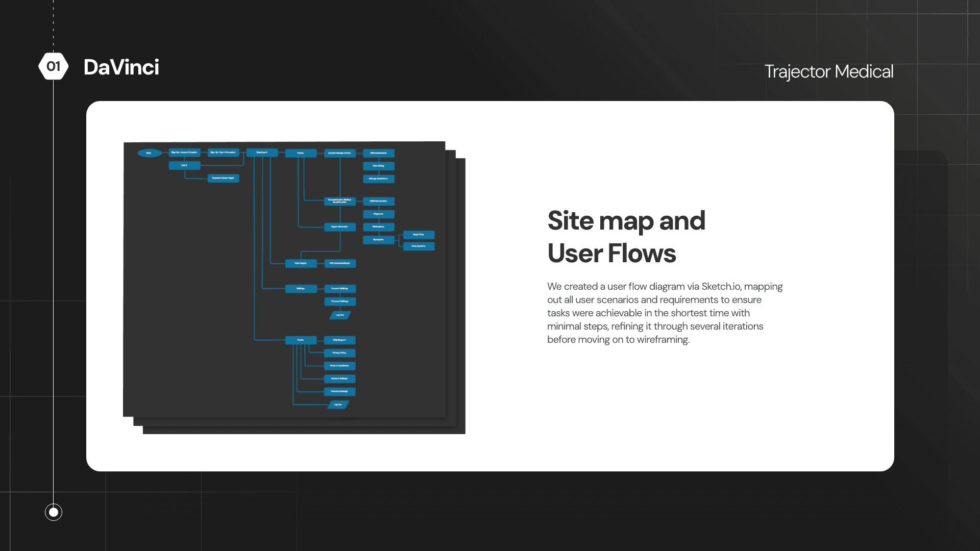Click the Final Report node

(x=301, y=264)
